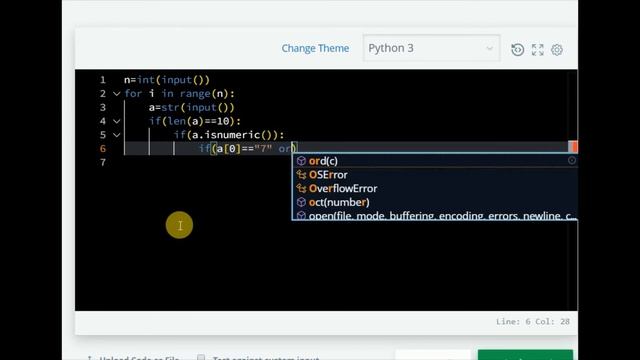Toggle Test against custom input checkbox
Image resolution: width=640 pixels, height=360 pixels.
click(x=201, y=358)
